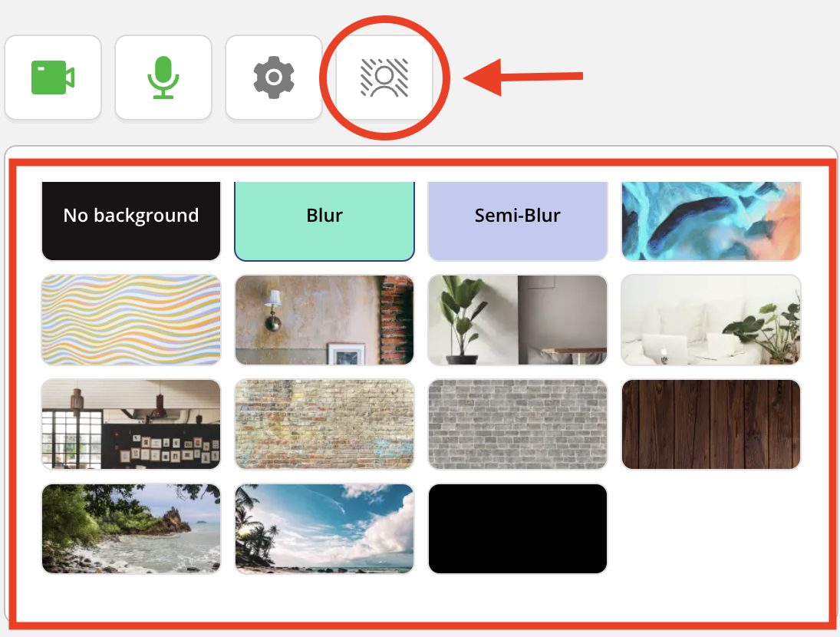Select the blue abstract aerial background
840x637 pixels.
(711, 221)
